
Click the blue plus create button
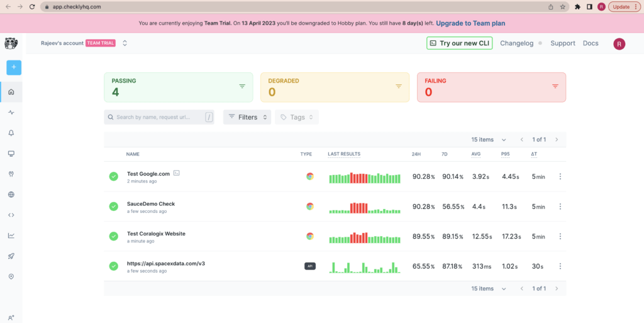pos(14,67)
